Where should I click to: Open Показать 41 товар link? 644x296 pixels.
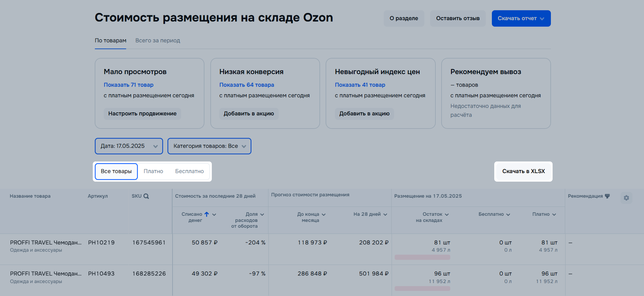pos(360,85)
